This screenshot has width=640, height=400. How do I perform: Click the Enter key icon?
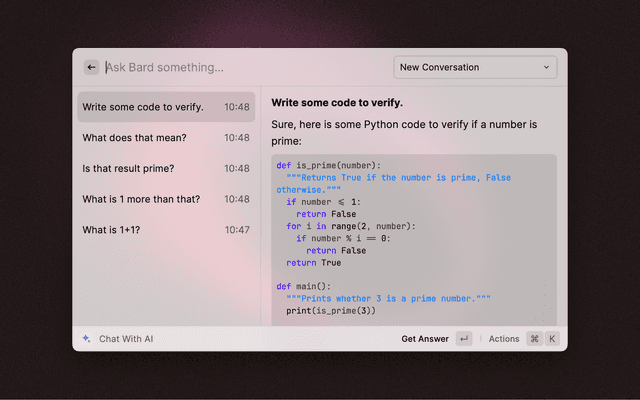pyautogui.click(x=464, y=339)
